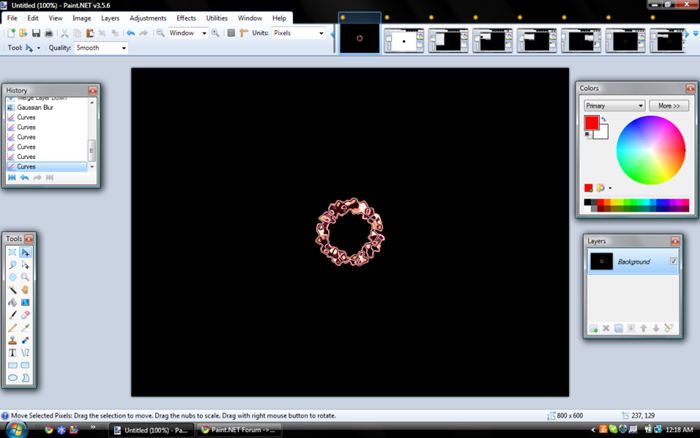Select the Move Selected Pixels tool
Viewport: 700px width, 438px height.
[x=25, y=252]
